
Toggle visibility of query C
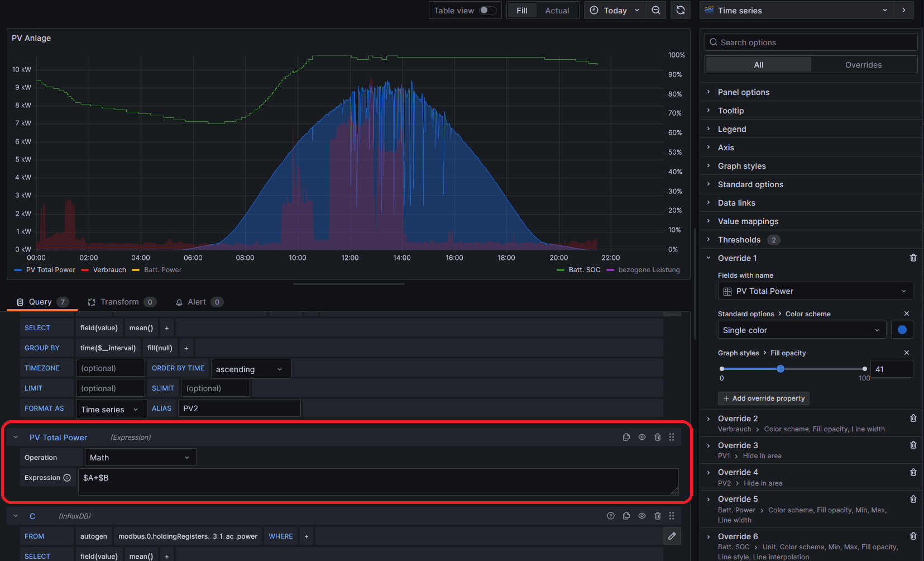(x=642, y=516)
